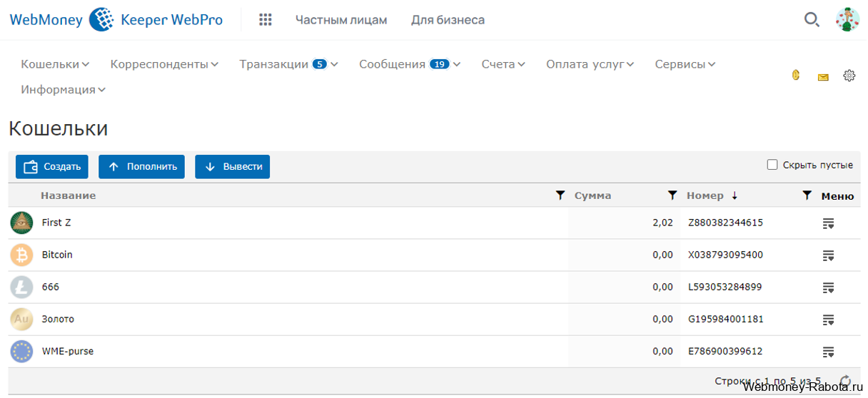This screenshot has height=398, width=868.
Task: Filter by Номер column funnel icon
Action: point(807,195)
